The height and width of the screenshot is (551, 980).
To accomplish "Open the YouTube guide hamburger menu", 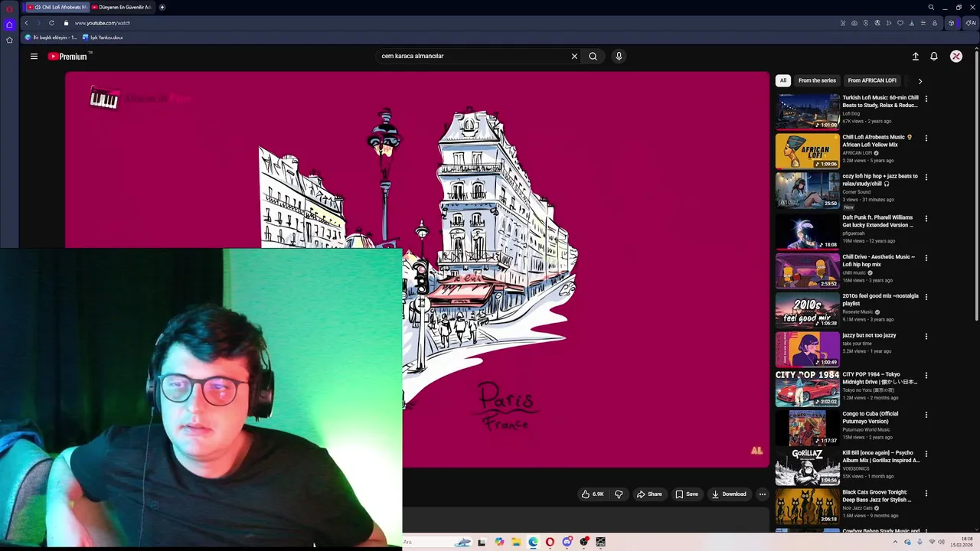I will (34, 56).
